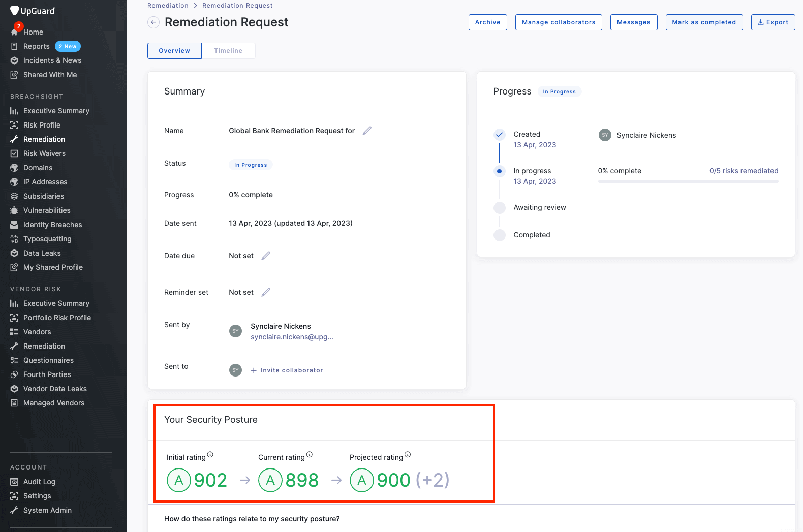Select the Overview tab

point(174,51)
